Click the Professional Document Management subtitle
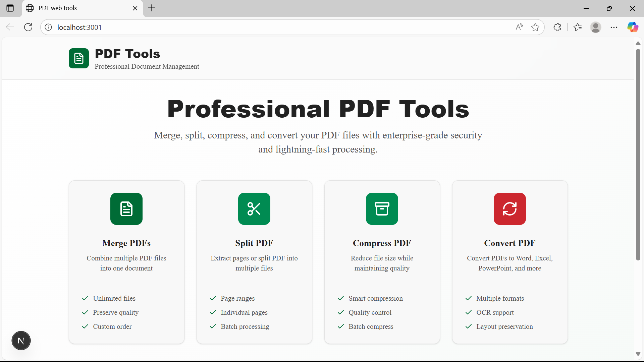Image resolution: width=644 pixels, height=362 pixels. pyautogui.click(x=147, y=66)
